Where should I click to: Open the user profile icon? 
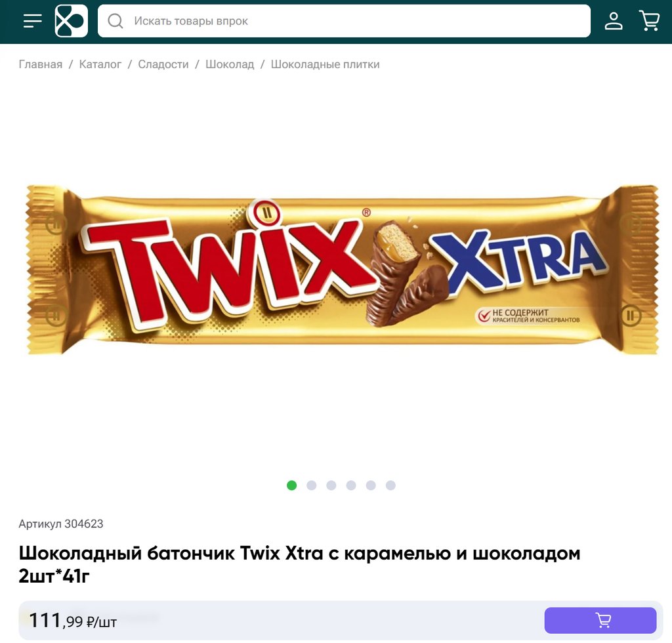[614, 21]
